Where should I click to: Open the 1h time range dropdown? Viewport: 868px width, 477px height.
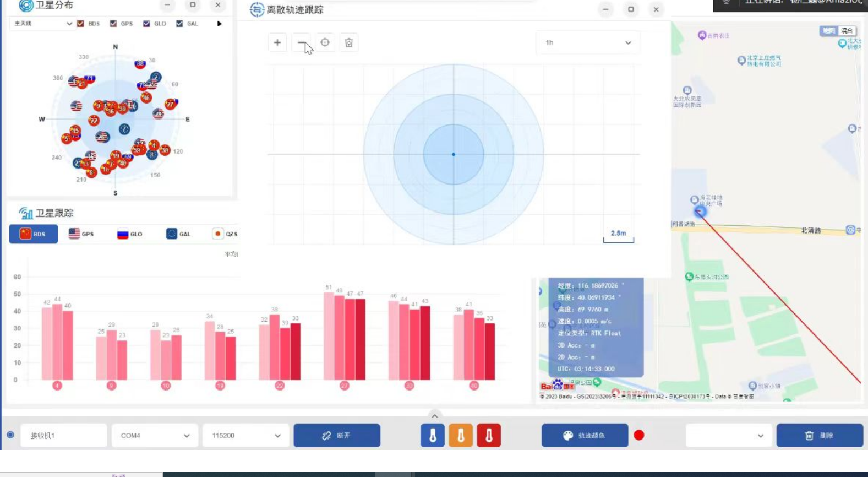(x=587, y=42)
